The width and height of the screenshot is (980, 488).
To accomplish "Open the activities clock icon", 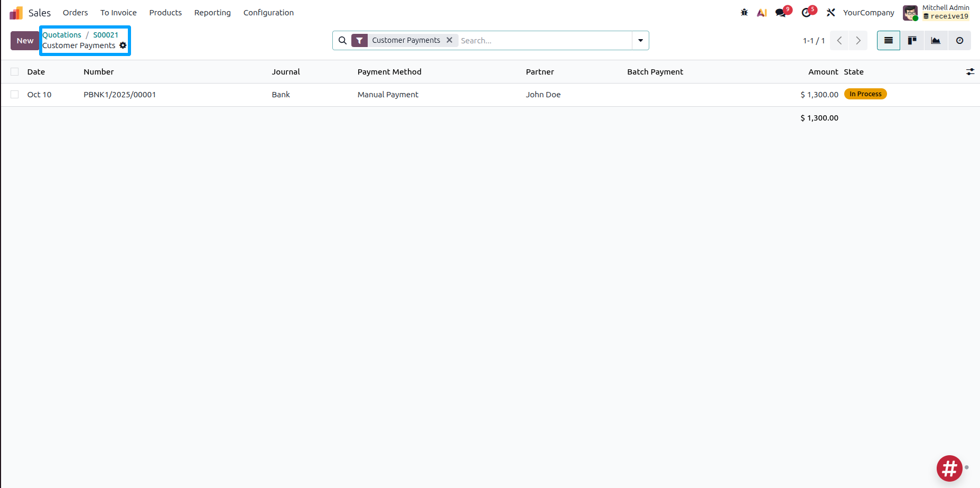I will (806, 13).
